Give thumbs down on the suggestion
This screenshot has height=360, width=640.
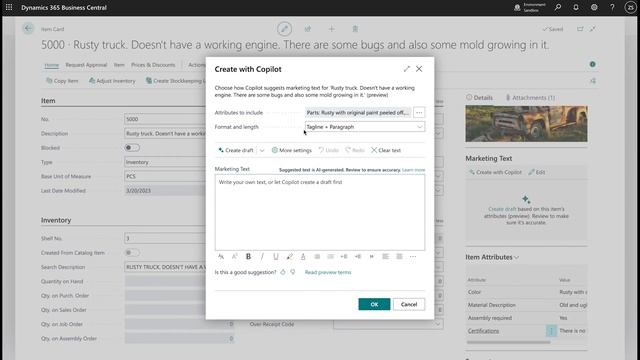pyautogui.click(x=293, y=272)
